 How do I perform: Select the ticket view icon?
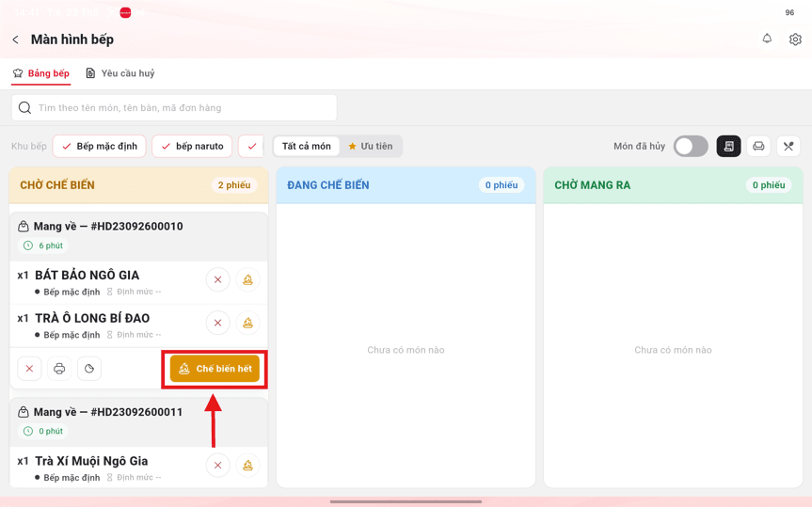click(728, 146)
